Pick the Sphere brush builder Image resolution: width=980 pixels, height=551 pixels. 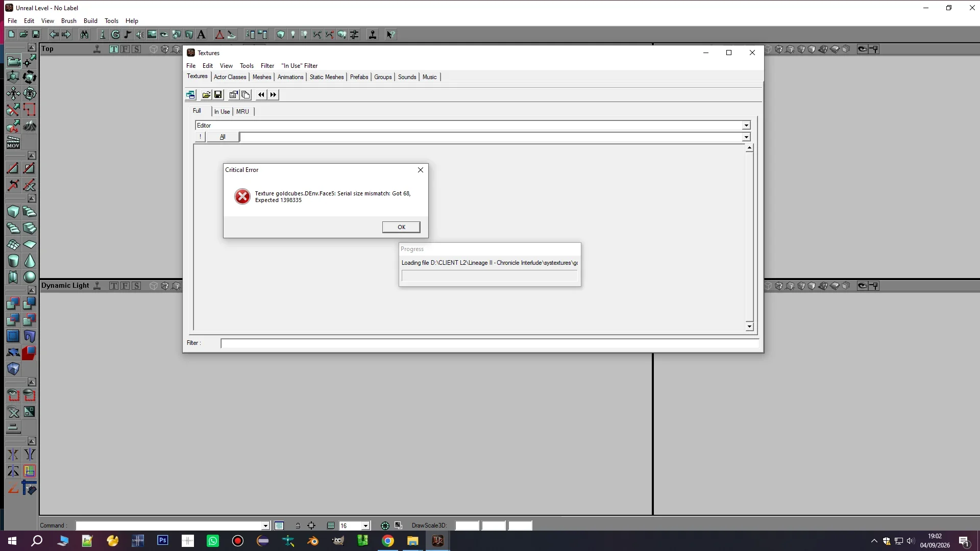tap(30, 277)
